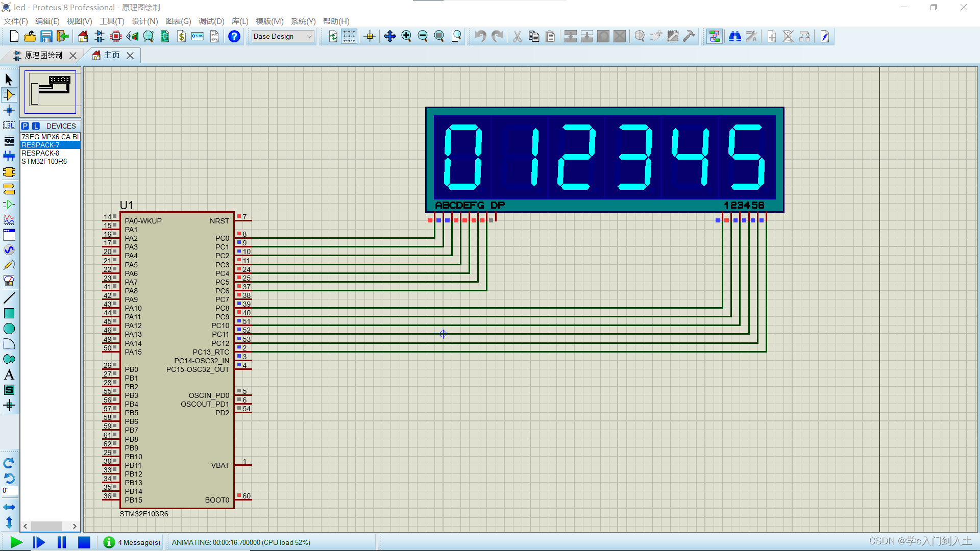
Task: Open the 库(L) library menu
Action: [239, 21]
